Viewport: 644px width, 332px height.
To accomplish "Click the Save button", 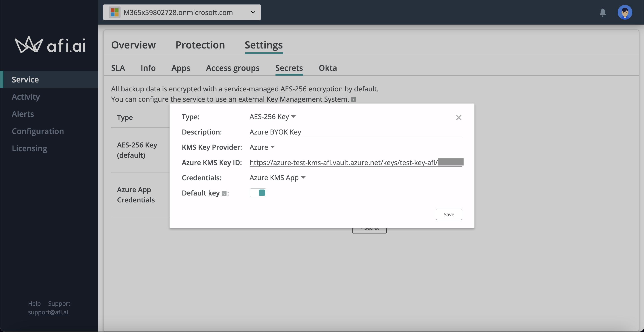I will click(x=449, y=214).
